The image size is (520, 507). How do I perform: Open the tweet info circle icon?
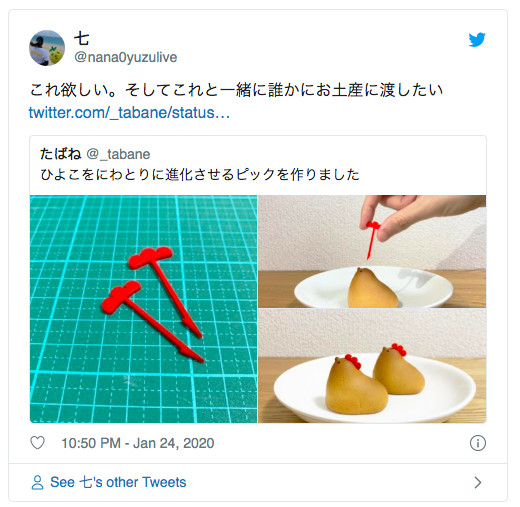pyautogui.click(x=478, y=443)
